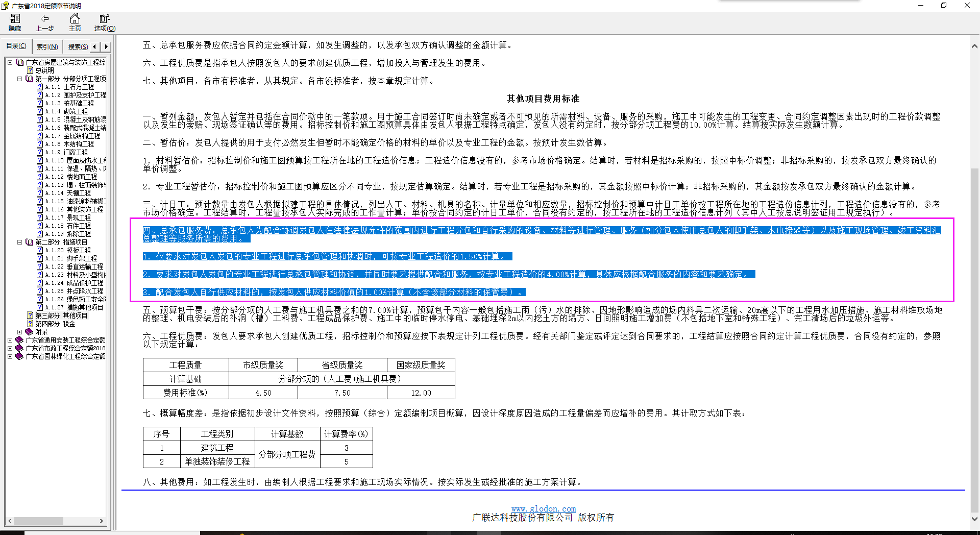Open the A.1.27 措施其他项目 topic
Screen dimensions: 980x535
pyautogui.click(x=74, y=307)
